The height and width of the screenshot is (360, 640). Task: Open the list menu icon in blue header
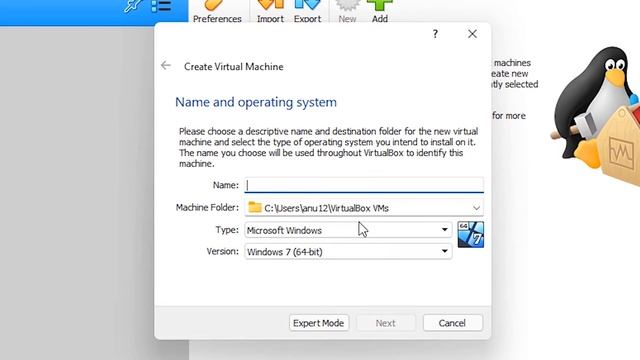pos(161,6)
